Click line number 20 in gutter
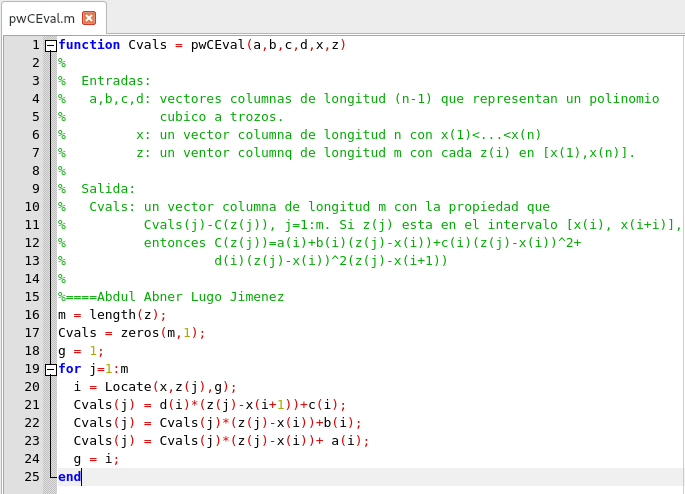This screenshot has width=685, height=494. point(32,387)
